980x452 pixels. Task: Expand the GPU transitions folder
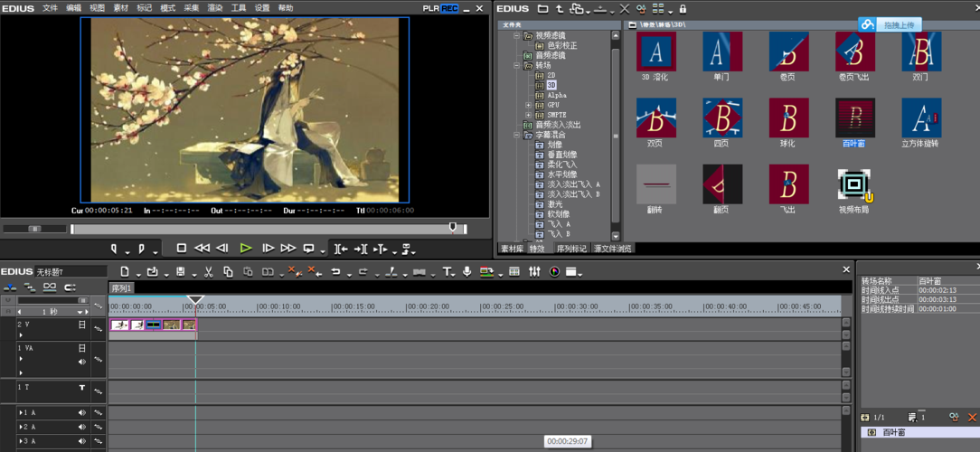[529, 105]
